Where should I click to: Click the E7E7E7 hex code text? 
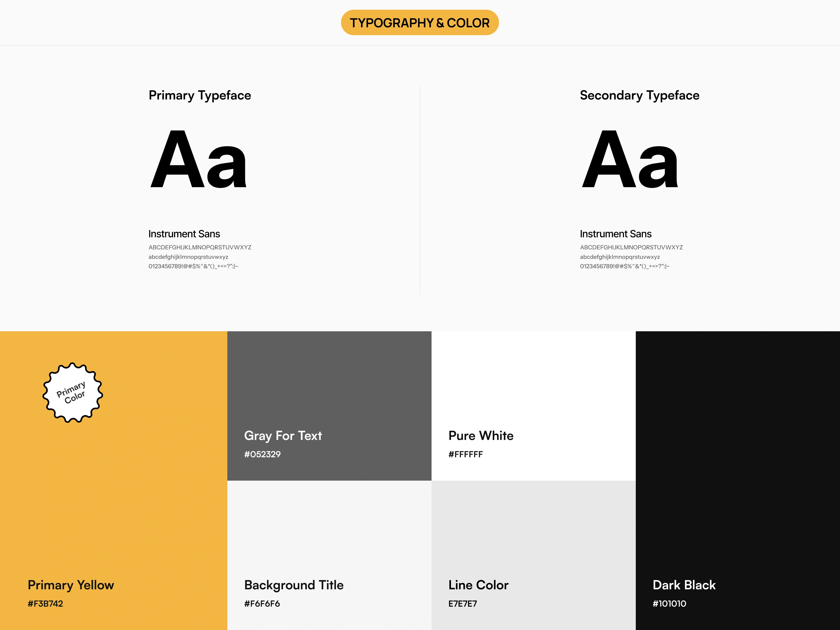(x=463, y=603)
